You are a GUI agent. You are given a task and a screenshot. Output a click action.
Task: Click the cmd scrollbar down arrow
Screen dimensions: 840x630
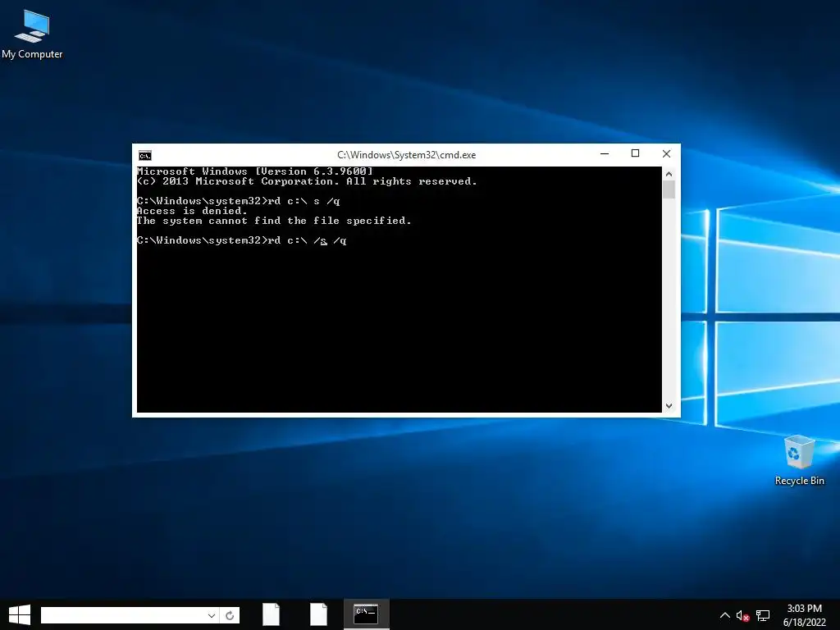pyautogui.click(x=669, y=406)
